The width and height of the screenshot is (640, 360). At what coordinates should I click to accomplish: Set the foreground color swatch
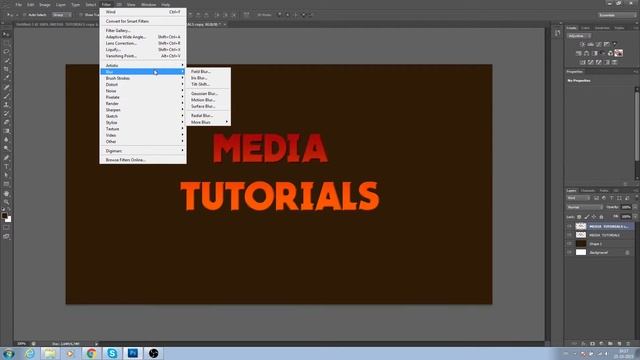tap(4, 215)
